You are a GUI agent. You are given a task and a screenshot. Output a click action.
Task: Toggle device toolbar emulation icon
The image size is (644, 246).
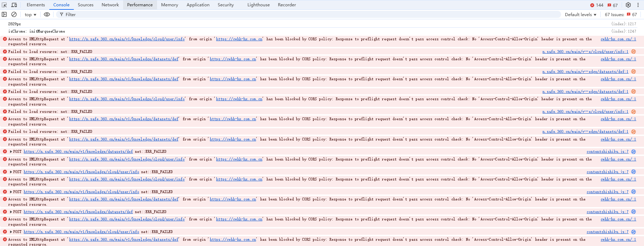[14, 5]
